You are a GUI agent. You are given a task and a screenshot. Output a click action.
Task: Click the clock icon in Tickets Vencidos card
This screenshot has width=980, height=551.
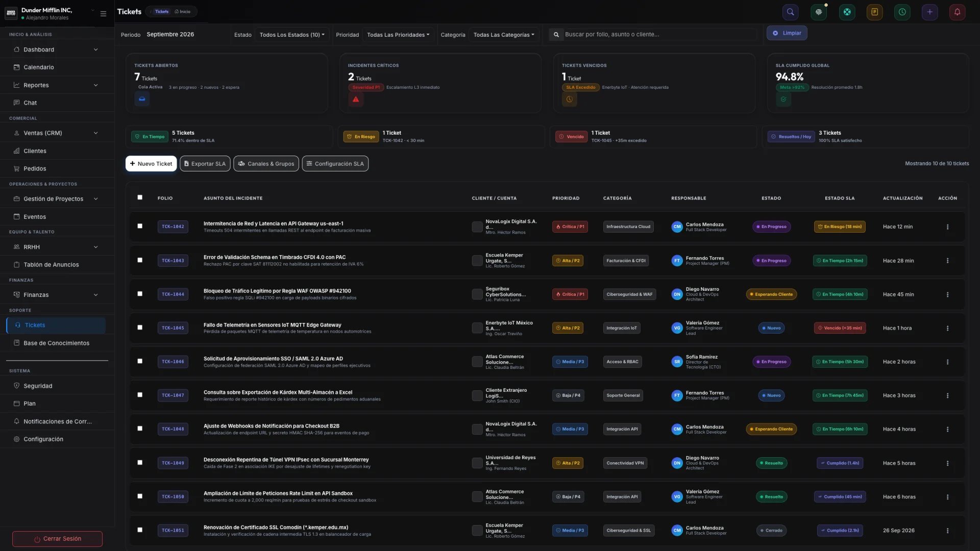pyautogui.click(x=570, y=99)
